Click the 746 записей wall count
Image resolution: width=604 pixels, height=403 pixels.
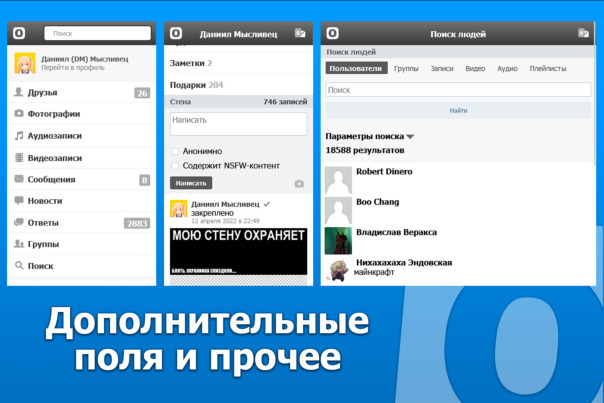click(285, 102)
